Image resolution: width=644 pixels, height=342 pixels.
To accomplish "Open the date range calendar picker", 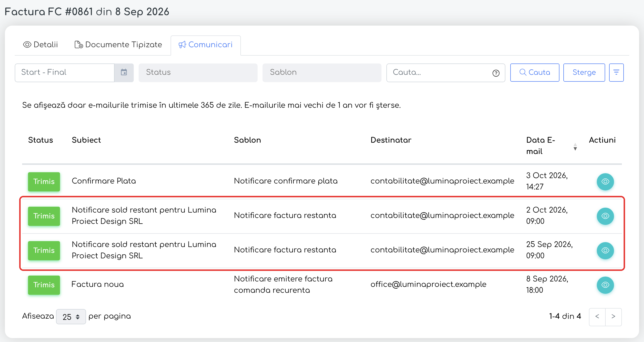I will pyautogui.click(x=124, y=73).
